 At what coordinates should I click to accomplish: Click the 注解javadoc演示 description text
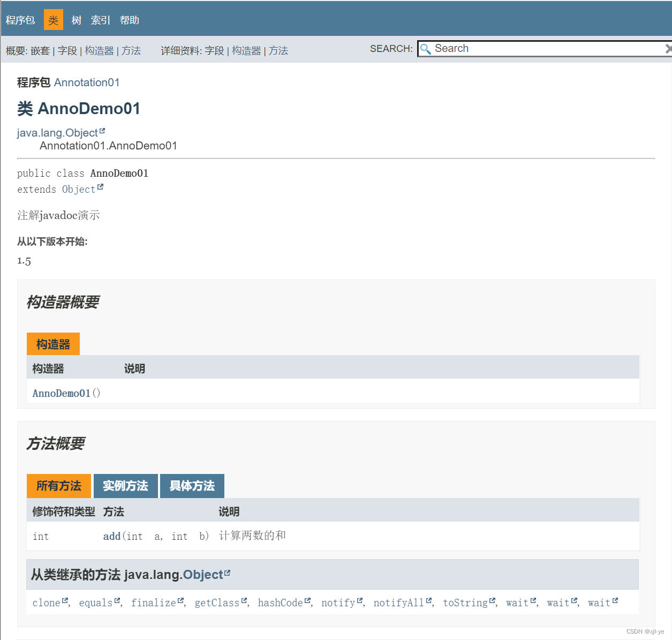point(58,215)
